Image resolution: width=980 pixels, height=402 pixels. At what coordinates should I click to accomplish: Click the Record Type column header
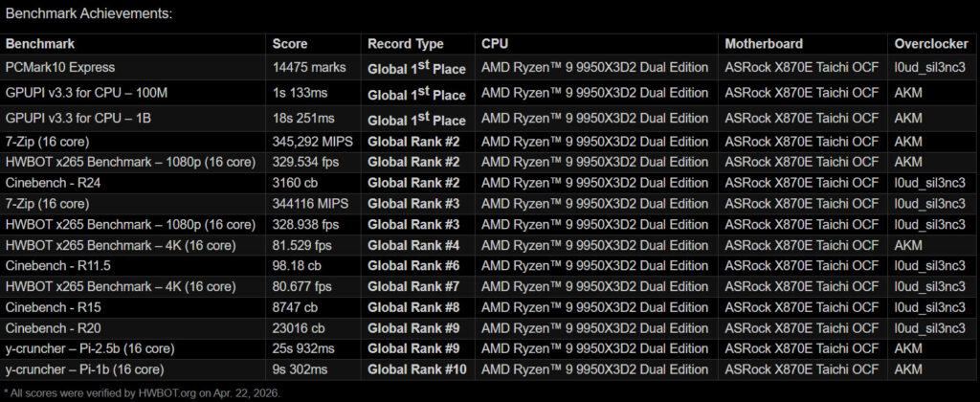click(406, 44)
